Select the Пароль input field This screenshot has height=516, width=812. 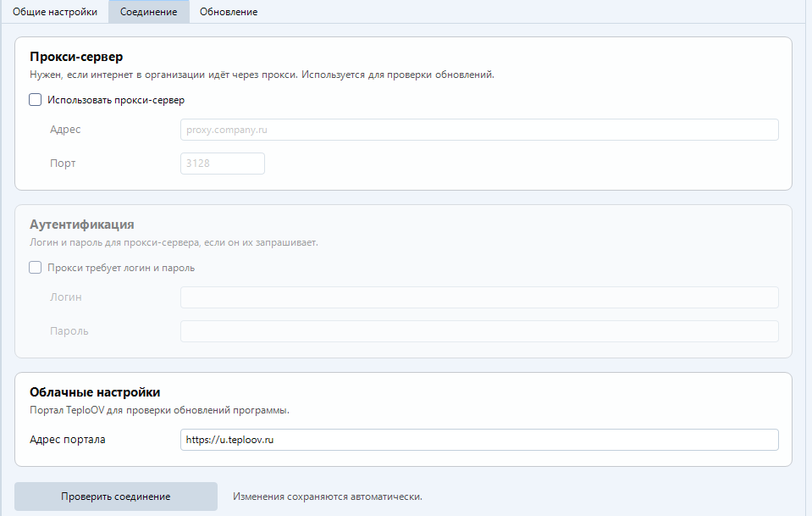[x=479, y=331]
